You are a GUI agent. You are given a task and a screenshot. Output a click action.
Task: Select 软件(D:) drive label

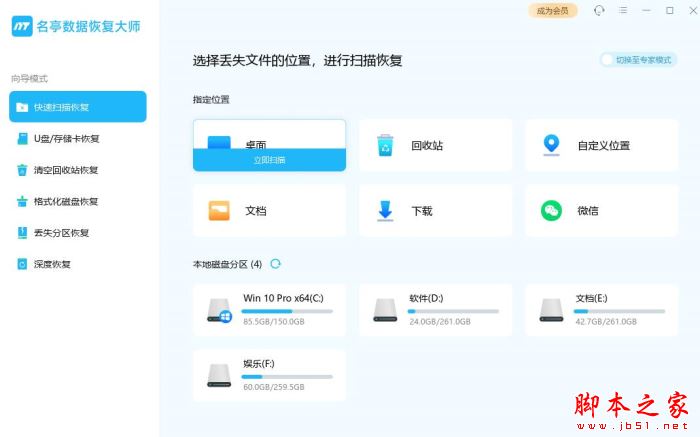click(x=426, y=298)
